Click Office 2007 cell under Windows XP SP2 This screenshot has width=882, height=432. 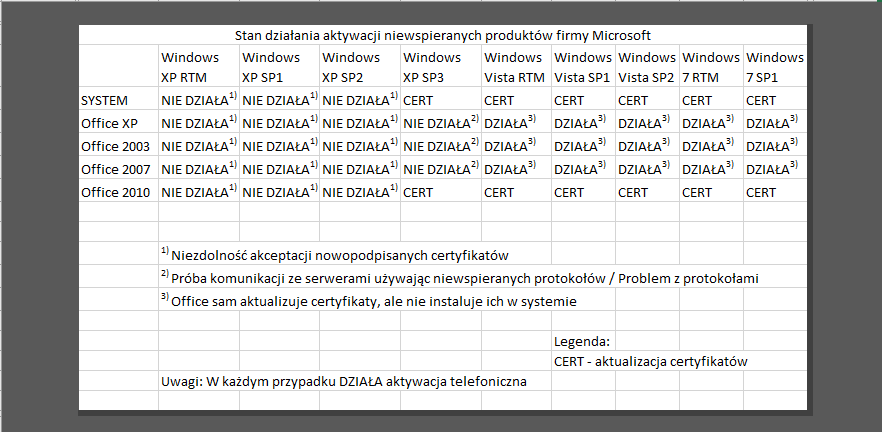coord(360,169)
